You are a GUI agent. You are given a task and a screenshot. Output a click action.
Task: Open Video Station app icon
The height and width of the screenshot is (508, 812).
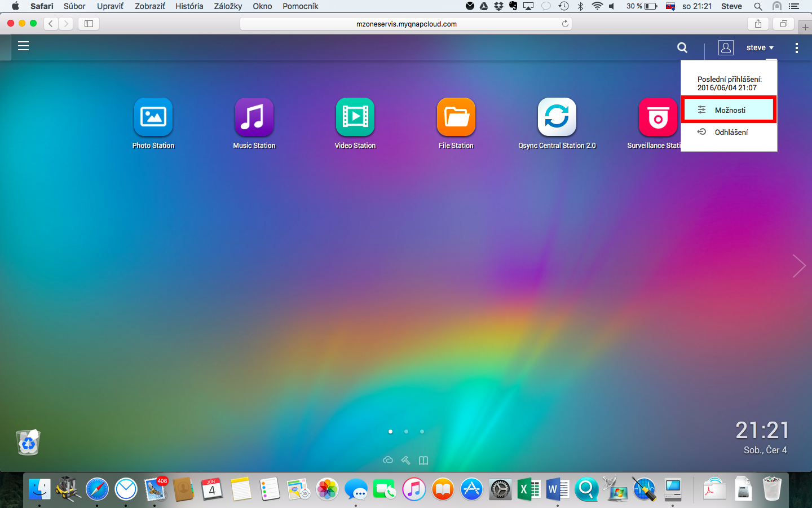coord(355,117)
